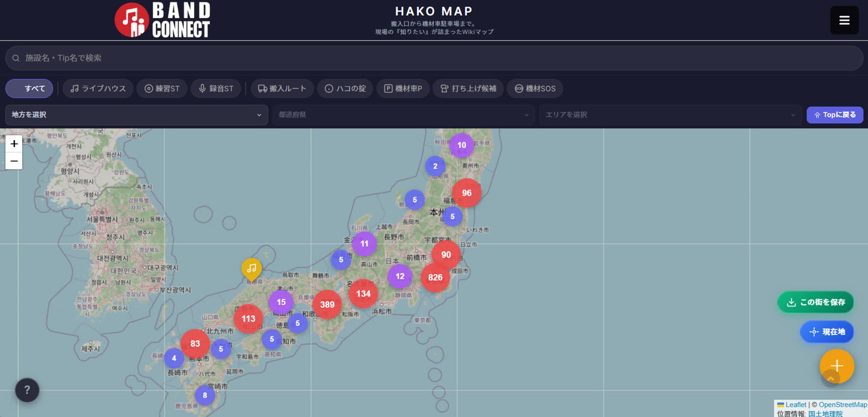The height and width of the screenshot is (417, 868).
Task: Open the 8 cluster near Kagoshima
Action: [x=204, y=395]
